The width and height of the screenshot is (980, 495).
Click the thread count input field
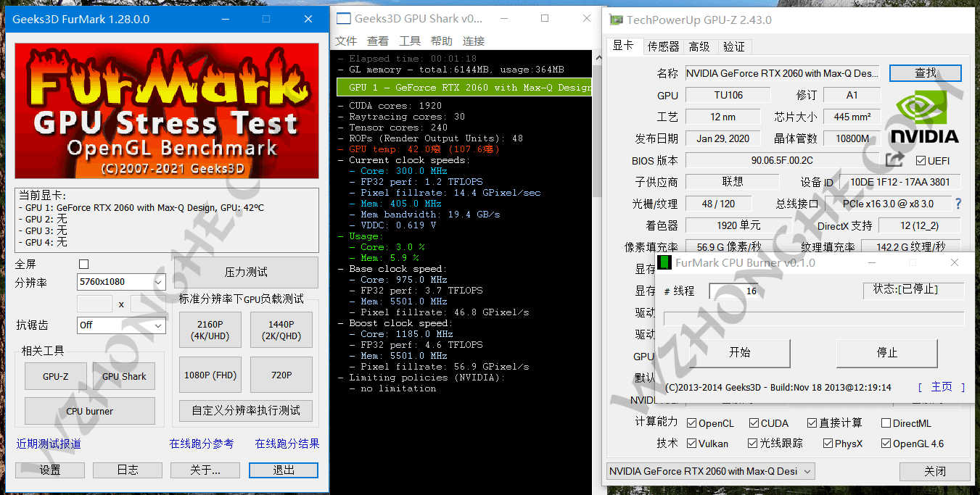[736, 291]
